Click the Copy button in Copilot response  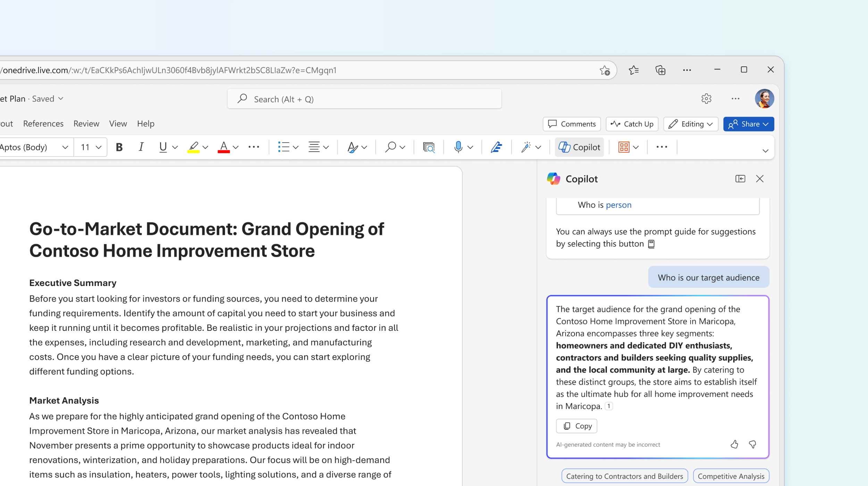pyautogui.click(x=577, y=426)
